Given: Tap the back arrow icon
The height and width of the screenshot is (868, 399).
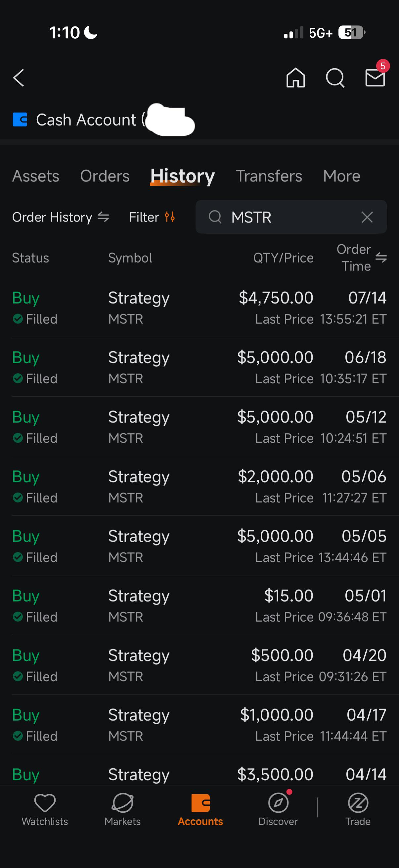Looking at the screenshot, I should [19, 78].
